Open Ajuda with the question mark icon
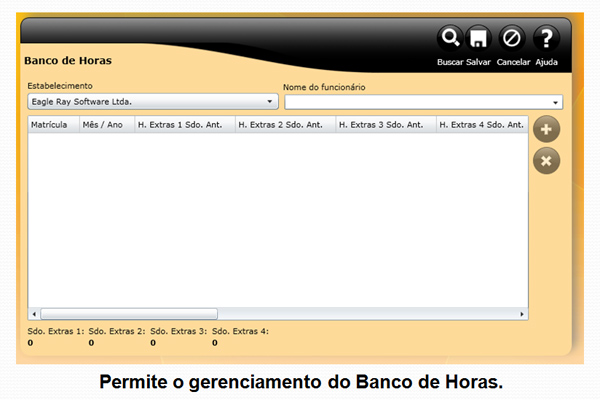 546,39
